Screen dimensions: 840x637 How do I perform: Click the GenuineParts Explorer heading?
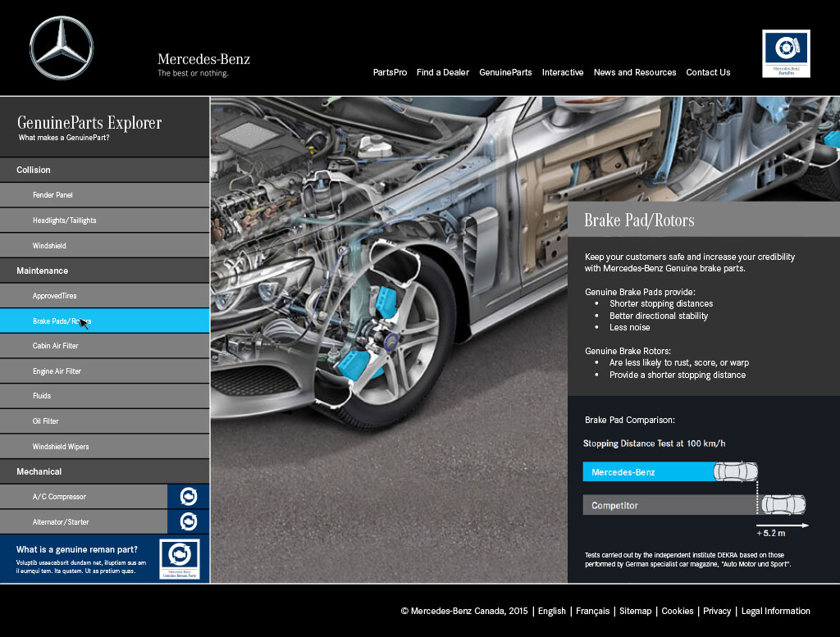tap(89, 123)
